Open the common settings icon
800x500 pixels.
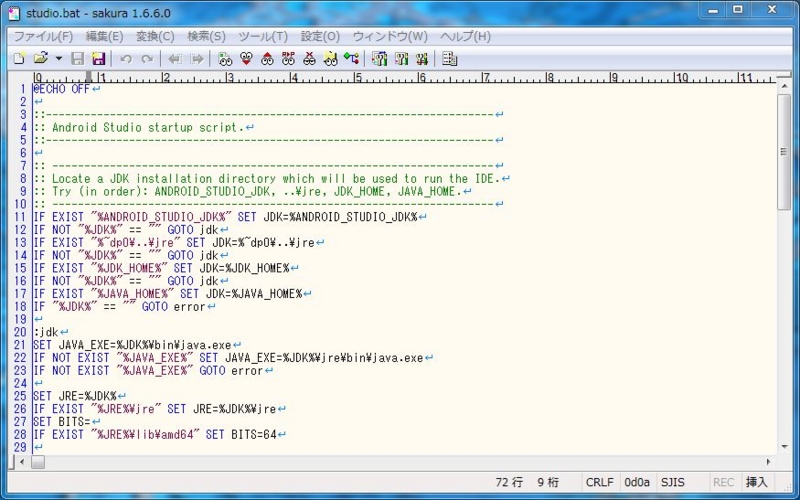[x=401, y=59]
